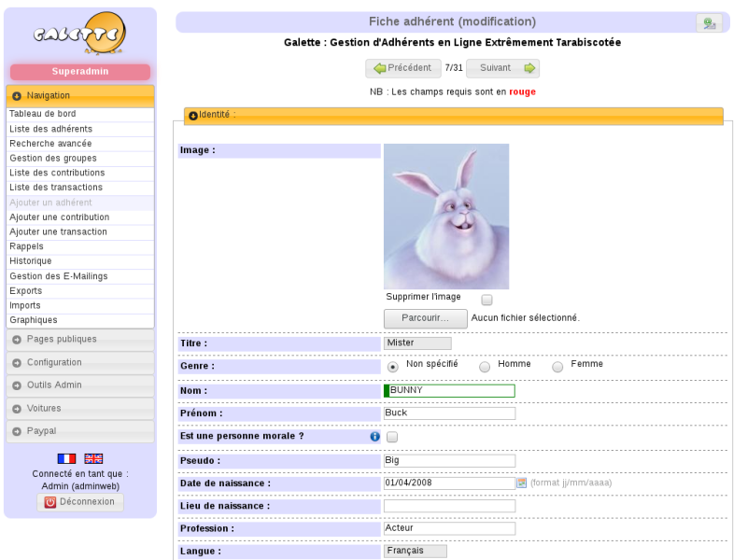Click the empty Lieu de naissance field

pos(449,506)
